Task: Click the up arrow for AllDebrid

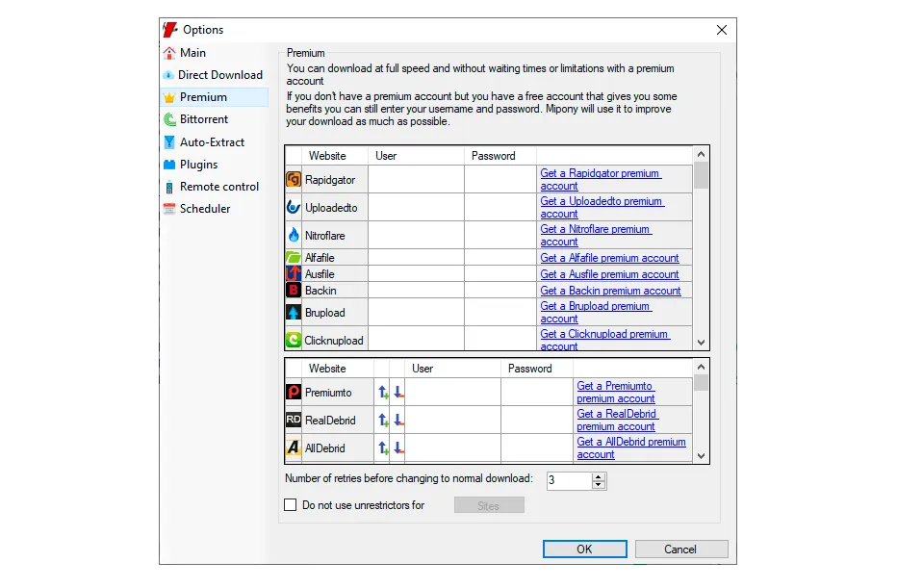Action: point(383,447)
